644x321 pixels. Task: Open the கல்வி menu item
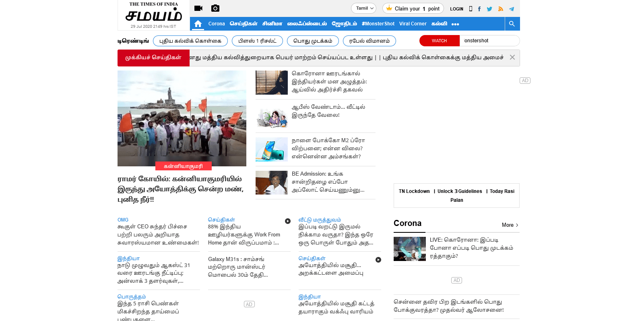pos(439,24)
